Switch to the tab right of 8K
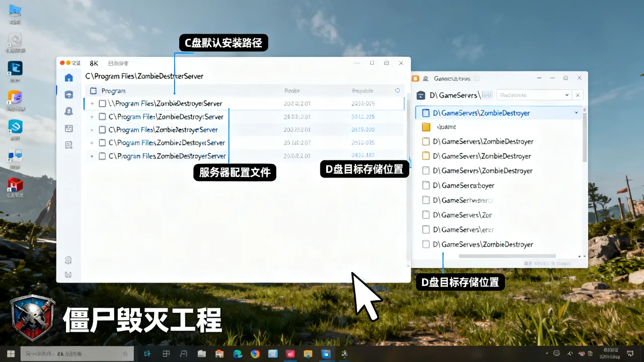This screenshot has height=362, width=644. pyautogui.click(x=118, y=63)
